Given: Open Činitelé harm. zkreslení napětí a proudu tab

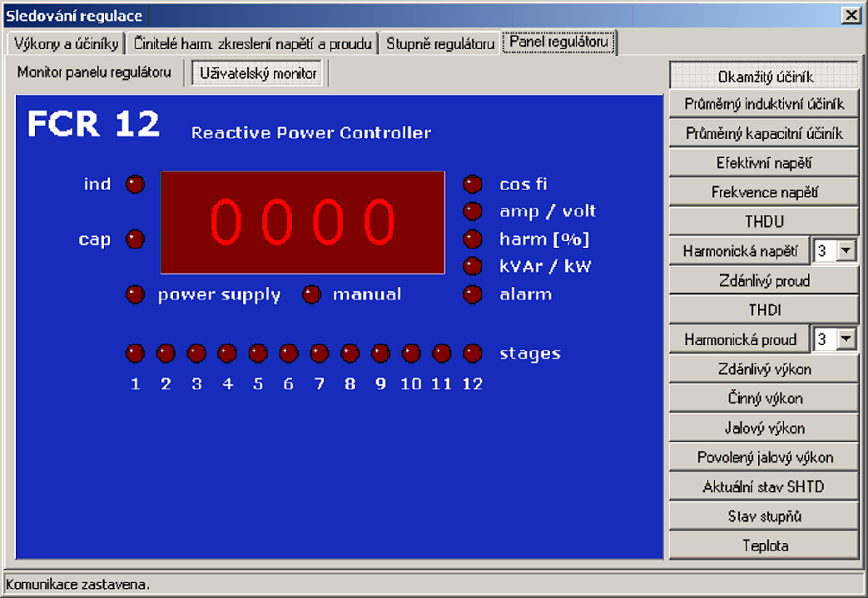Looking at the screenshot, I should coord(252,44).
